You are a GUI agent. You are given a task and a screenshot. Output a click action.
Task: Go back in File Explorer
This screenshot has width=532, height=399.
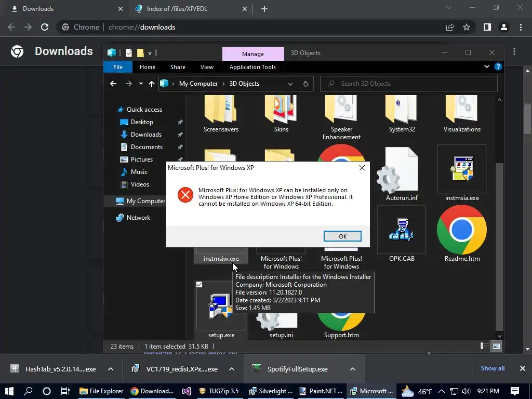tap(113, 84)
